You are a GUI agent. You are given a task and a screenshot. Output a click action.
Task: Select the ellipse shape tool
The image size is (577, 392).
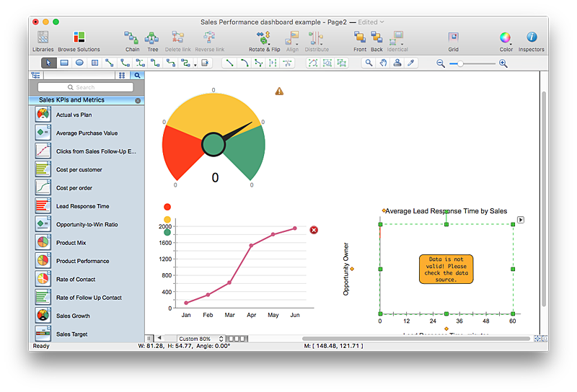(79, 63)
